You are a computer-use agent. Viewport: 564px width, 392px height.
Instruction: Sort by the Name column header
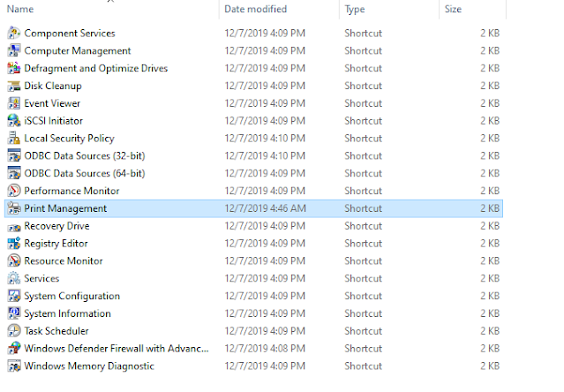[20, 9]
